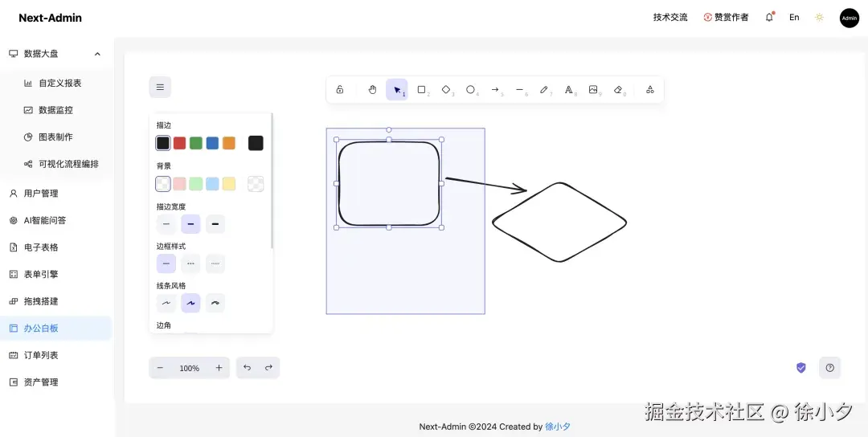The image size is (868, 437).
Task: Pick the light pink background swatch
Action: (x=179, y=184)
